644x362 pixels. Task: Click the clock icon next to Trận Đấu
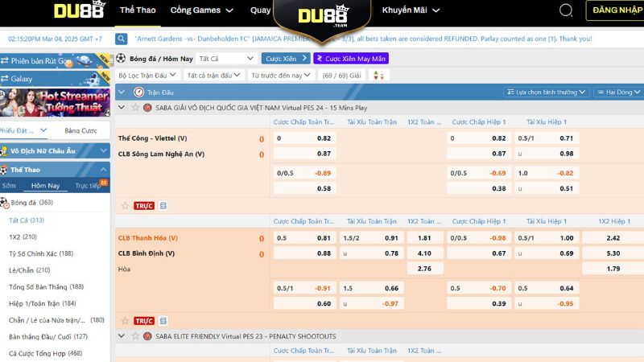(x=138, y=93)
